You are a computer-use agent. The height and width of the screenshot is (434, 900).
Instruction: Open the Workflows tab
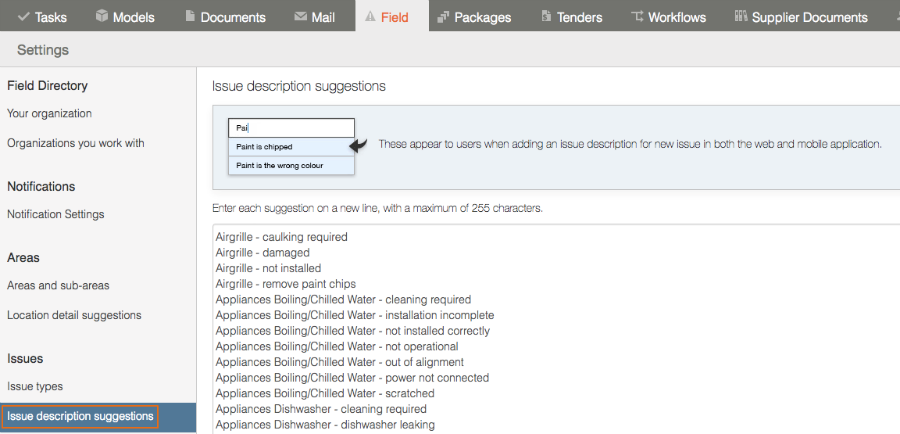coord(668,16)
